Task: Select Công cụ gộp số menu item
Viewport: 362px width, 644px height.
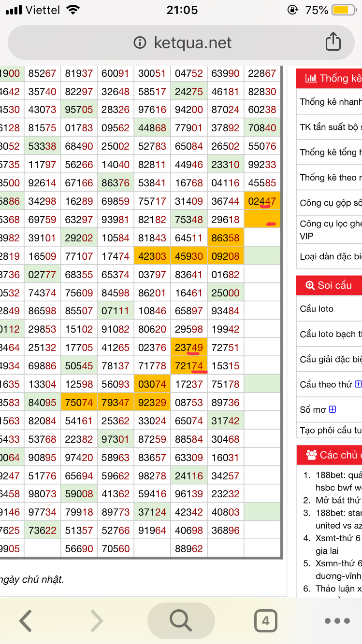Action: (331, 203)
